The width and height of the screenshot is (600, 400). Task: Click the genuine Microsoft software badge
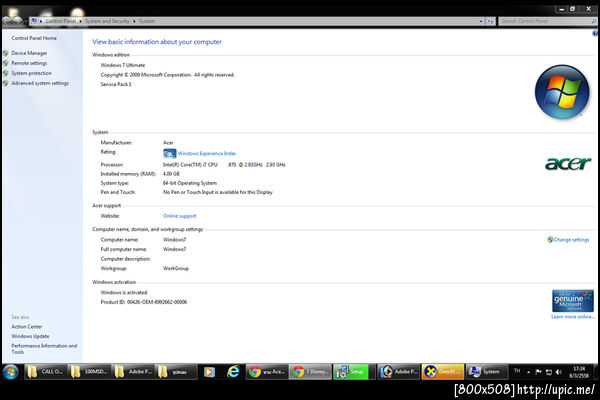pos(572,301)
